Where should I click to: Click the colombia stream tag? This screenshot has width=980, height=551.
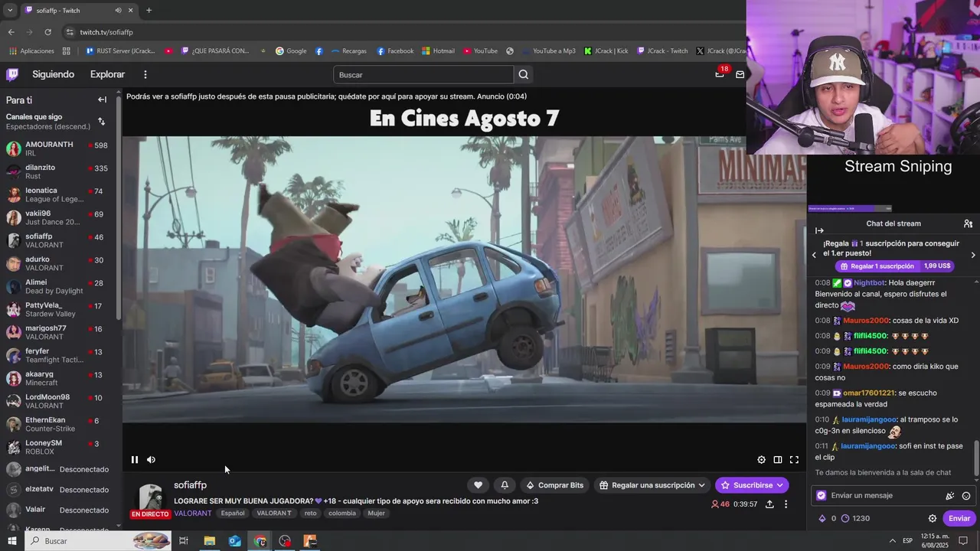pos(342,513)
